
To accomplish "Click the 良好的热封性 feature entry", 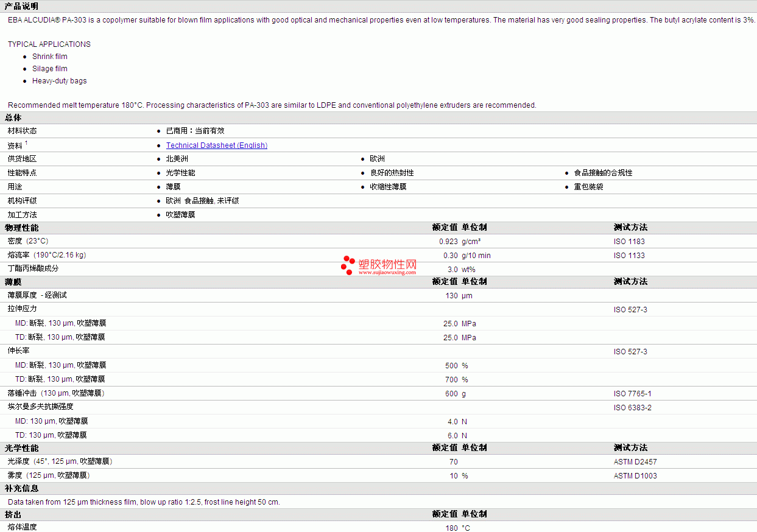I will pos(392,173).
